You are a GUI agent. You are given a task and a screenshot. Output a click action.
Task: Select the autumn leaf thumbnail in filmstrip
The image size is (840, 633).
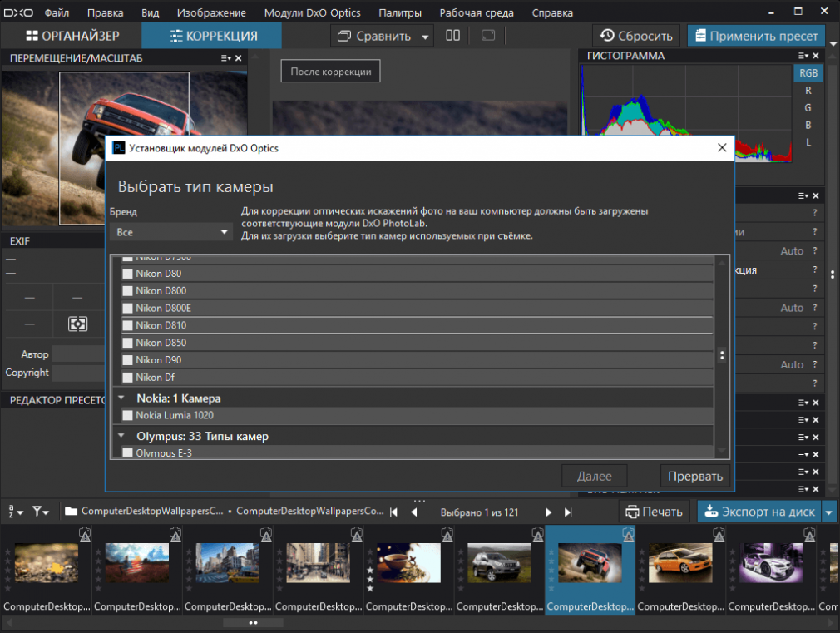[47, 563]
